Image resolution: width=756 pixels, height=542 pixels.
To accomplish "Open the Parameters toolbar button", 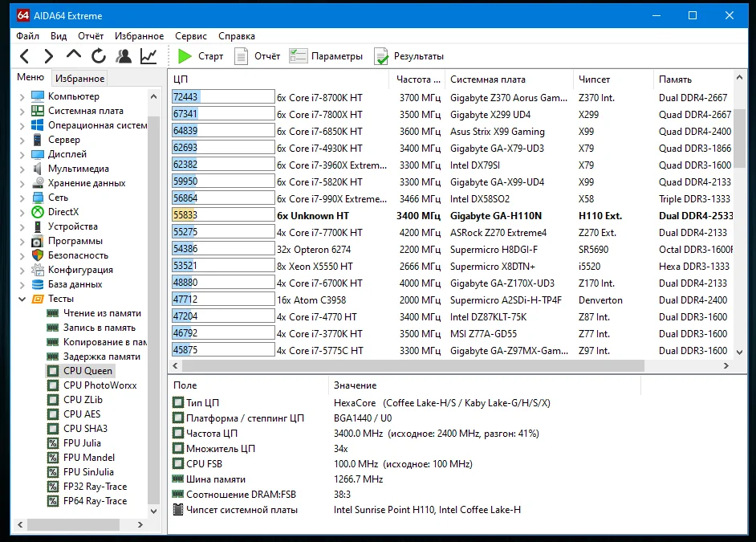I will [326, 56].
